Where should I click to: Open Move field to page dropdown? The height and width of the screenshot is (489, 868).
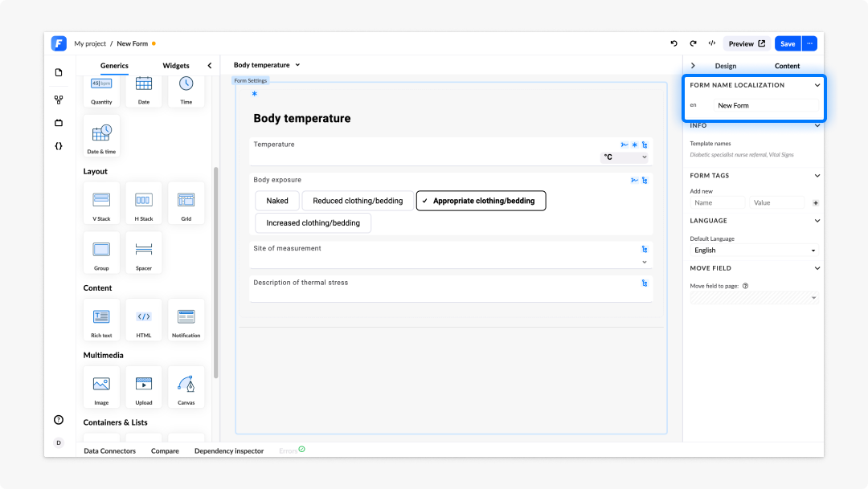754,298
